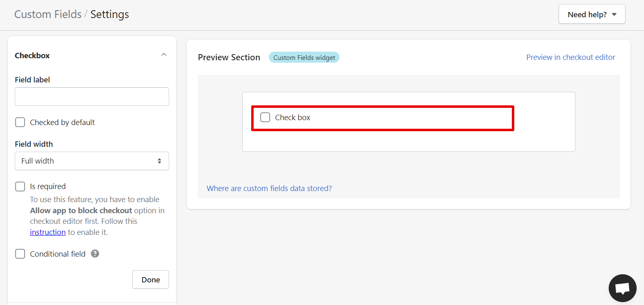644x305 pixels.
Task: Click the Custom Fields widget badge
Action: click(x=304, y=57)
